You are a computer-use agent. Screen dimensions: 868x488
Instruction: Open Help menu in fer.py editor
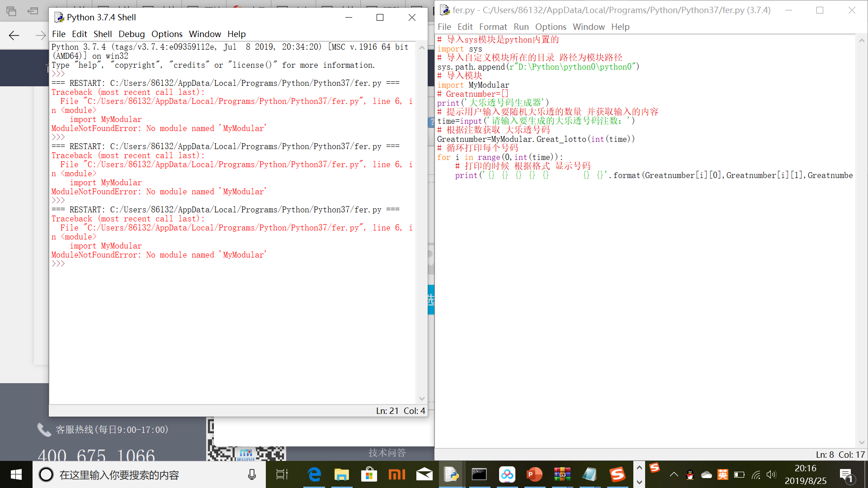tap(620, 27)
